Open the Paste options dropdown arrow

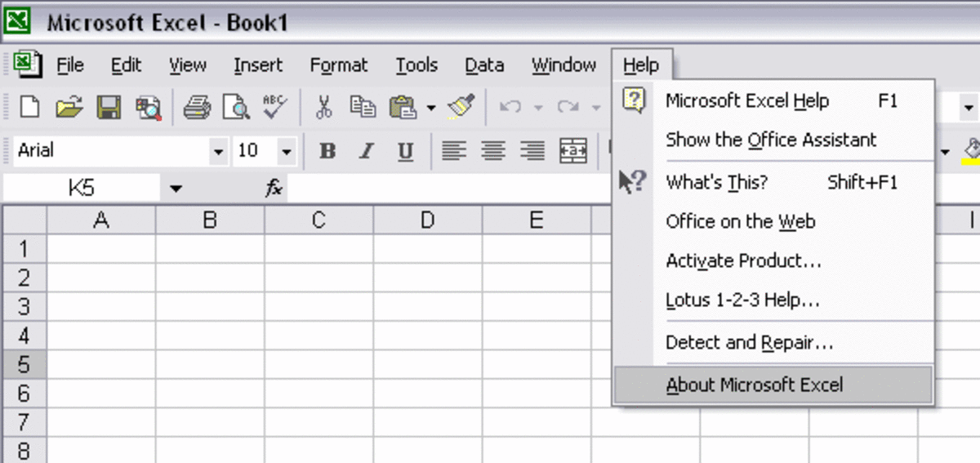(431, 107)
